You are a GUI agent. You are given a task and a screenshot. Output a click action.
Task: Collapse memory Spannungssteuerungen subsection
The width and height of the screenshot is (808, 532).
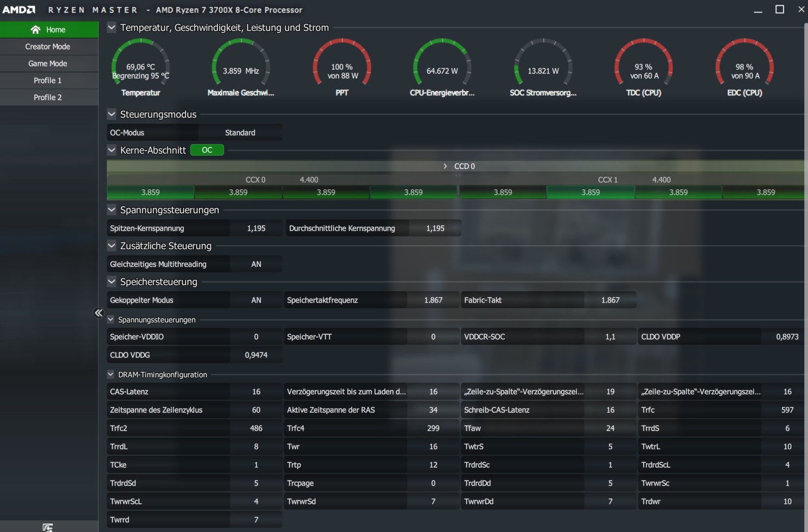pos(111,319)
